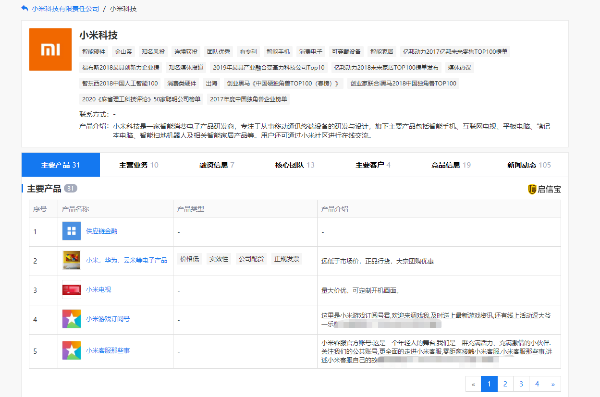Click the 产品介绍 column header
The image size is (600, 397).
(x=334, y=209)
